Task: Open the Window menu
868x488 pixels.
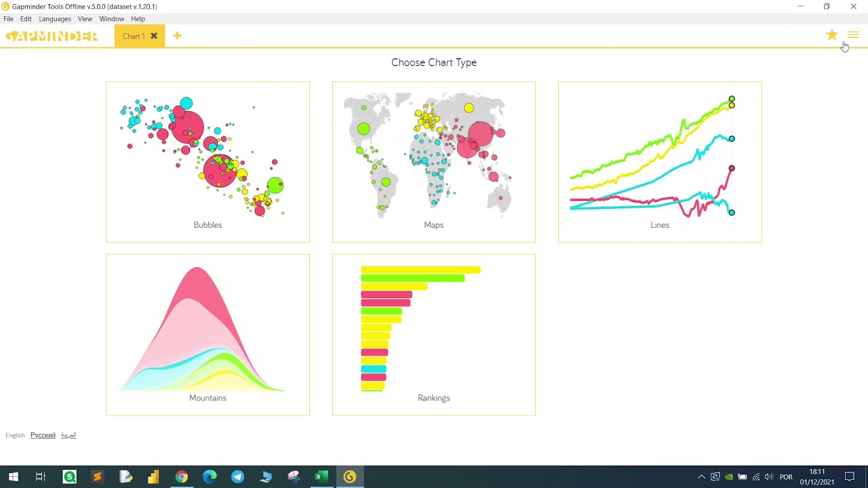Action: tap(111, 19)
